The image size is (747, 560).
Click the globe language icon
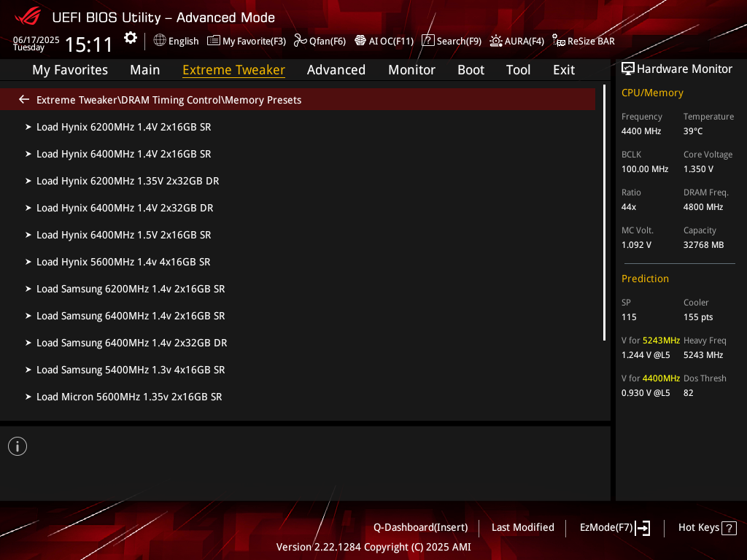pyautogui.click(x=160, y=41)
